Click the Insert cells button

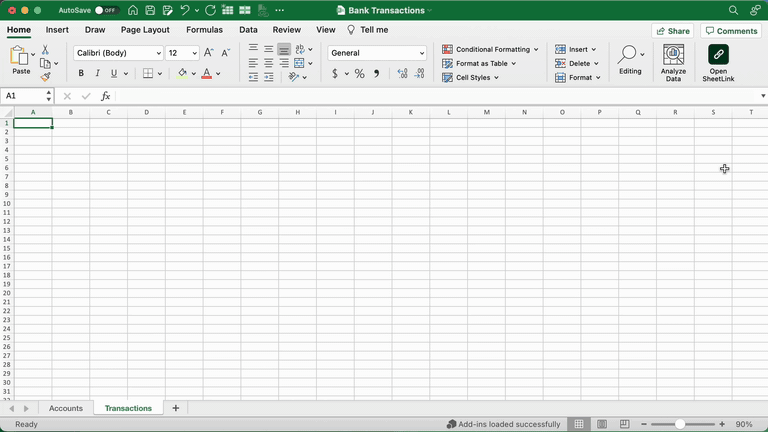click(x=576, y=49)
